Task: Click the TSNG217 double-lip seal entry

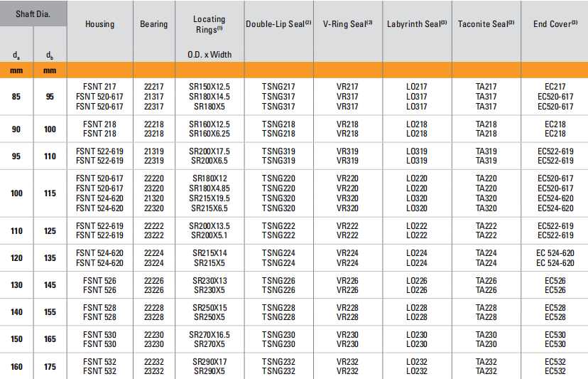Action: point(278,87)
